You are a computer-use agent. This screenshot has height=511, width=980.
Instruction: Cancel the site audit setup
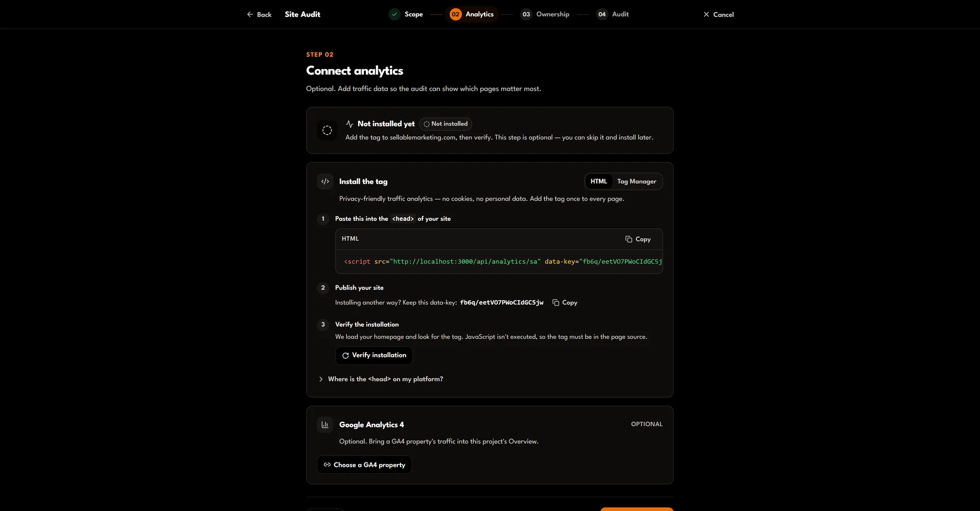pos(718,14)
